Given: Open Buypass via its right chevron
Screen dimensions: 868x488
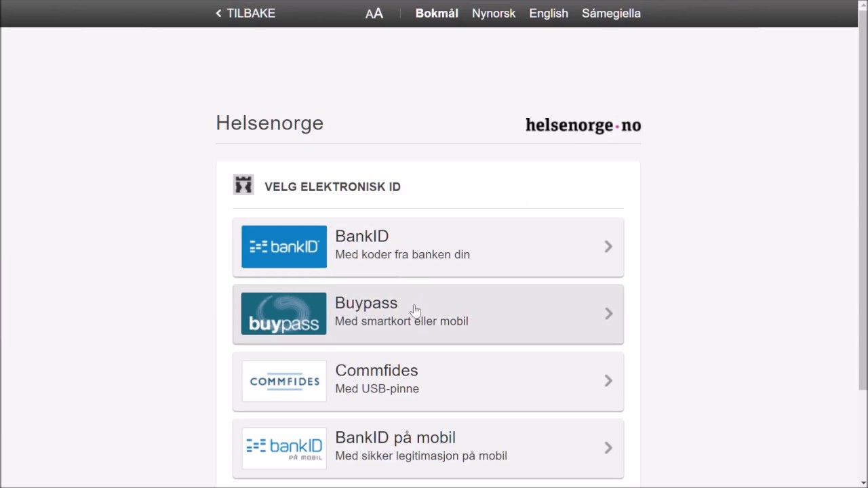Looking at the screenshot, I should 608,314.
